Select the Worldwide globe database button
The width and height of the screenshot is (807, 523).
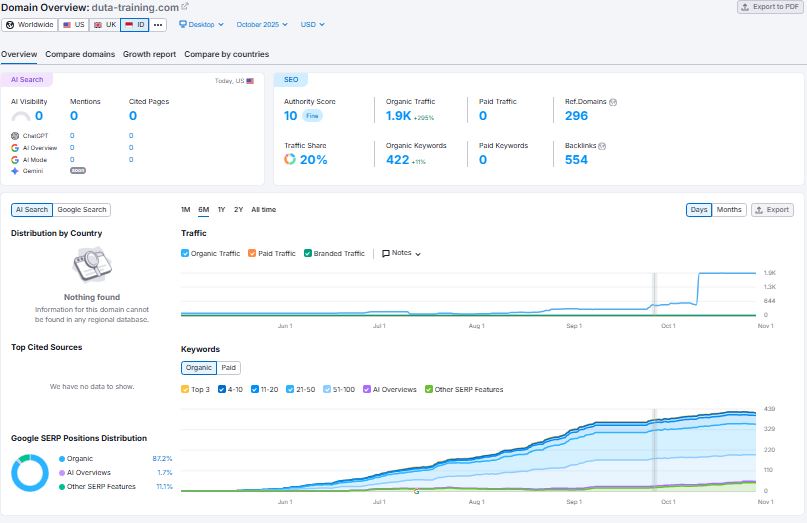30,24
